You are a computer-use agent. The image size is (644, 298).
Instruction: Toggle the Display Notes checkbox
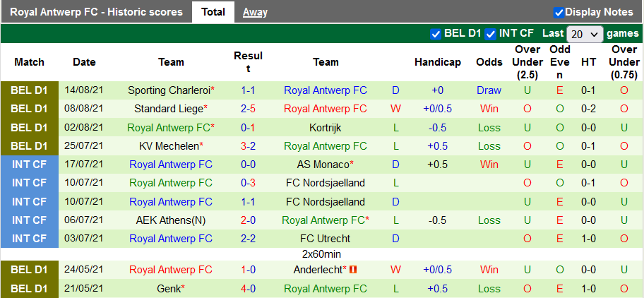[559, 12]
